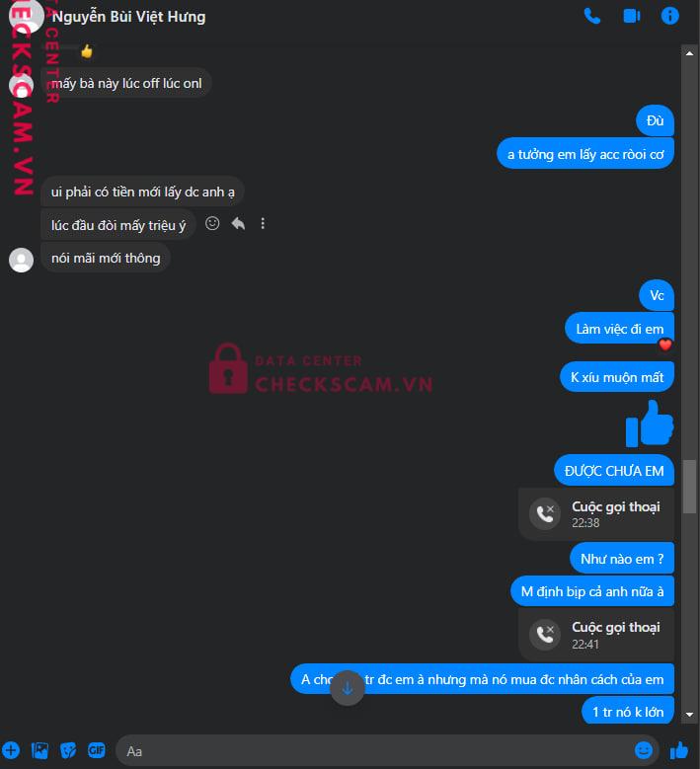Attach a photo using the image icon
The width and height of the screenshot is (700, 769).
click(39, 750)
